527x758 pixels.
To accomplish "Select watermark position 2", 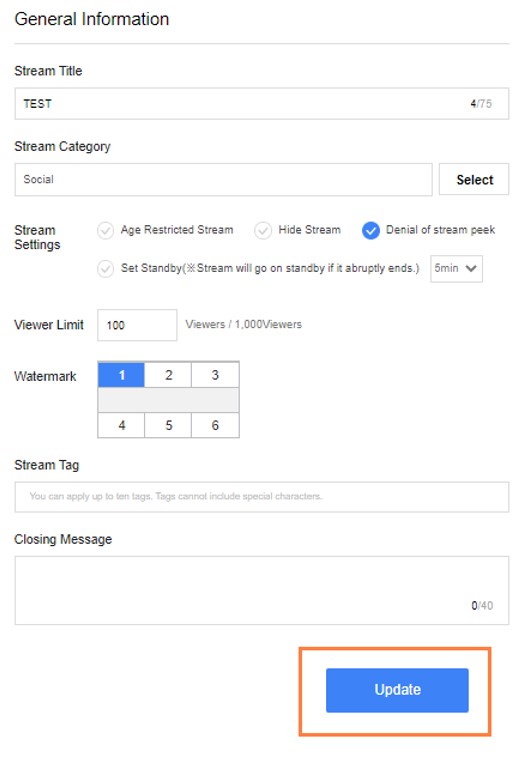I will (168, 375).
